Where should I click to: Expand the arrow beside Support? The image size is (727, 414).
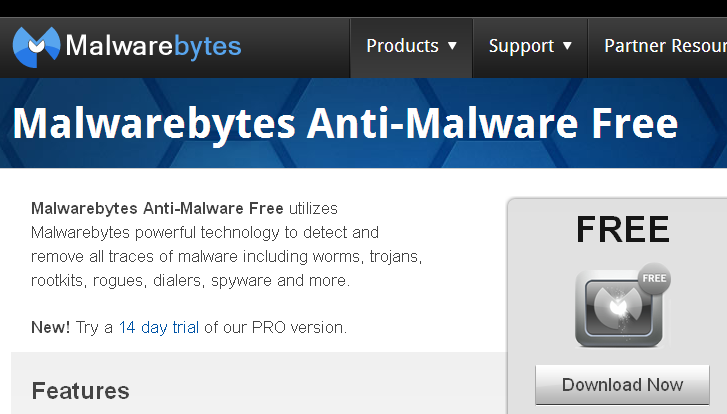[567, 46]
